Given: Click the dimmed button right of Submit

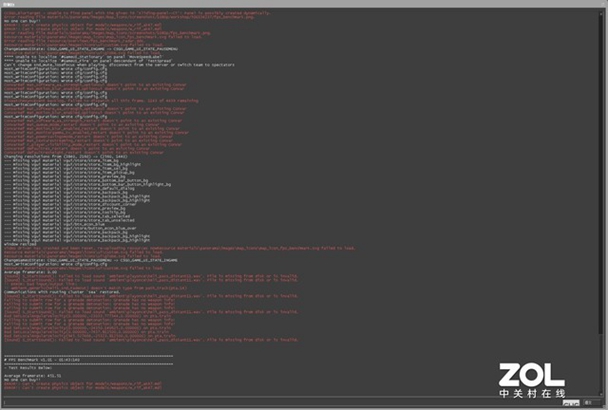Looking at the screenshot, I should tap(591, 403).
